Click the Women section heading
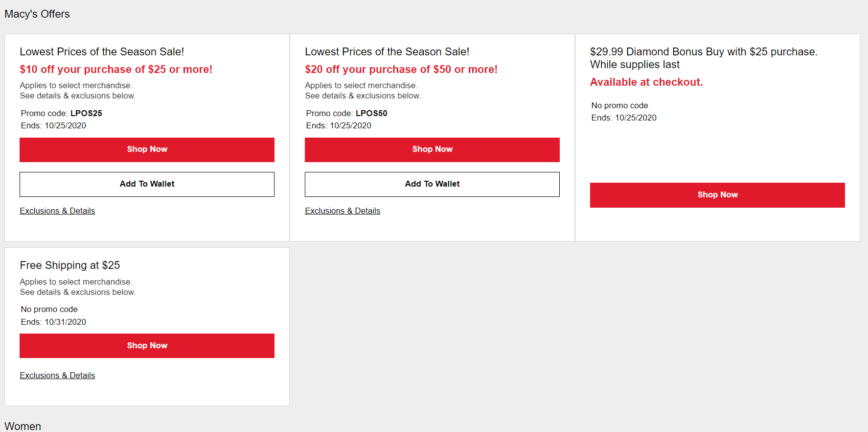 [23, 426]
